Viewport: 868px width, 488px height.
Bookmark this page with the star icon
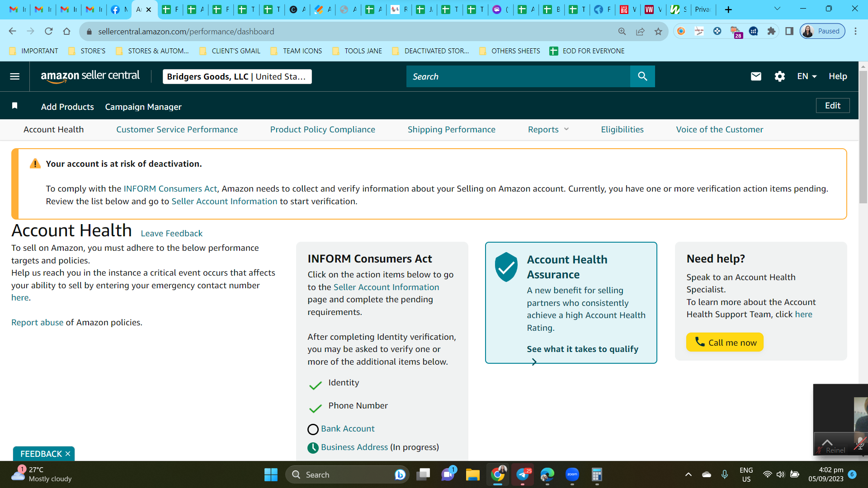pos(658,31)
